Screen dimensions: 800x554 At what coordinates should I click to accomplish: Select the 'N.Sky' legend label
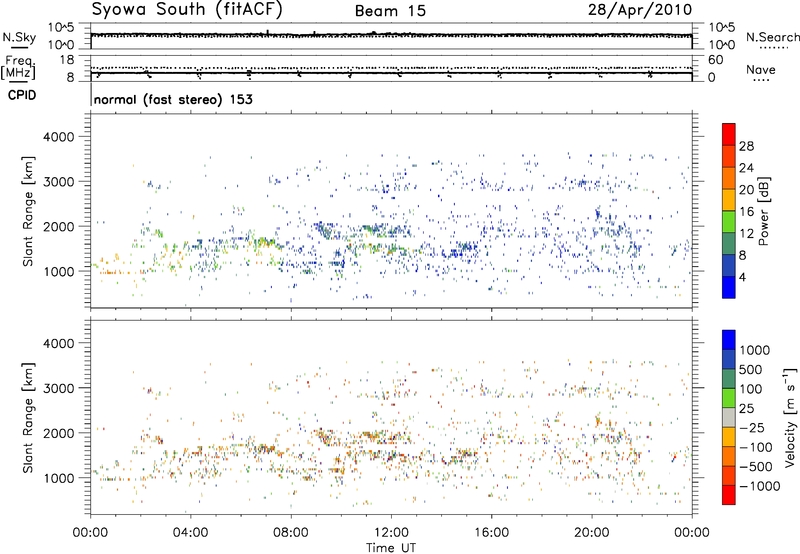click(19, 37)
